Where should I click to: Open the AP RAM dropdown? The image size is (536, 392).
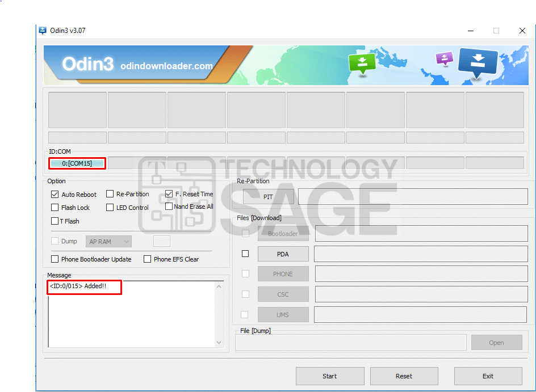(x=108, y=242)
